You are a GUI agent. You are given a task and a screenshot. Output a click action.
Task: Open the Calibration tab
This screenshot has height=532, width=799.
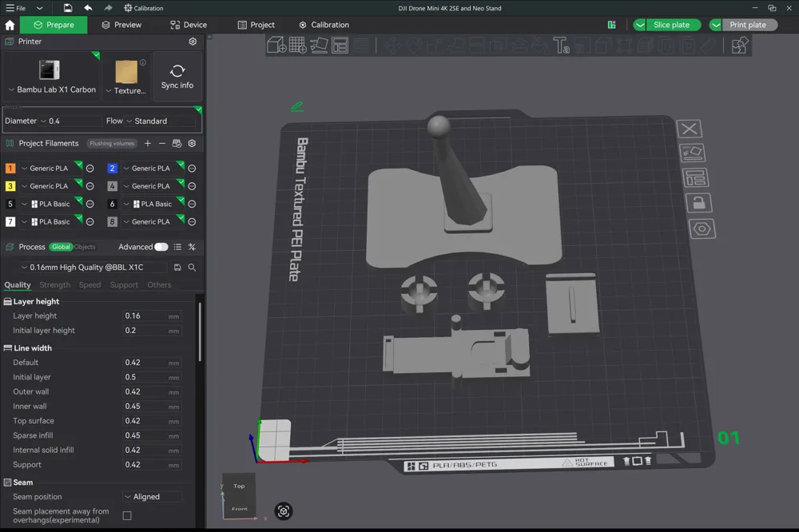click(x=324, y=25)
